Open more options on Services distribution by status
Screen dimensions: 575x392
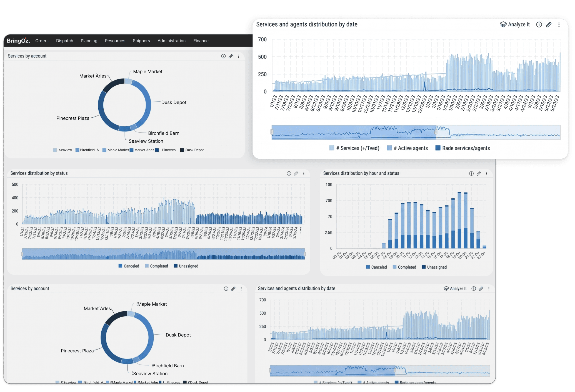click(x=304, y=173)
